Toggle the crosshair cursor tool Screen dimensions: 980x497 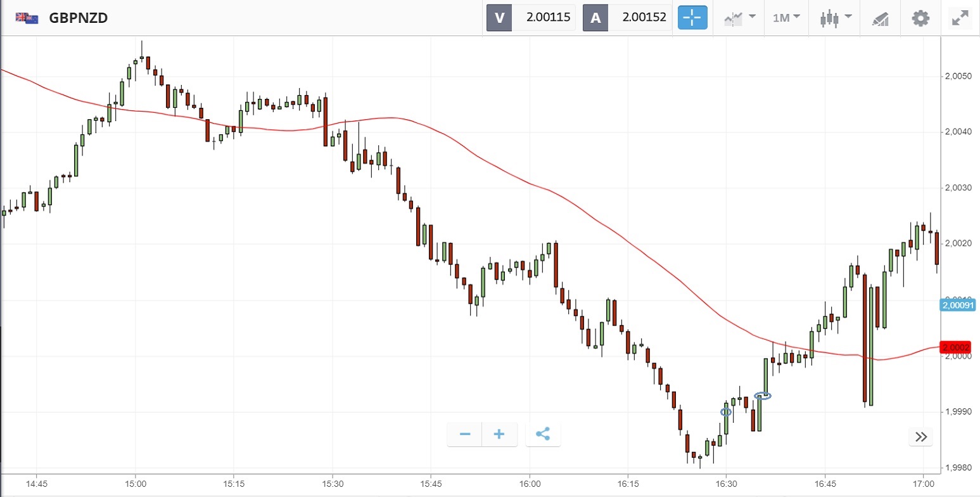[692, 18]
